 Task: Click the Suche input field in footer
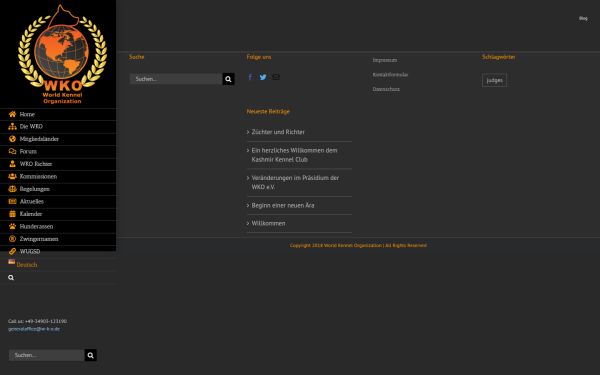pos(176,79)
